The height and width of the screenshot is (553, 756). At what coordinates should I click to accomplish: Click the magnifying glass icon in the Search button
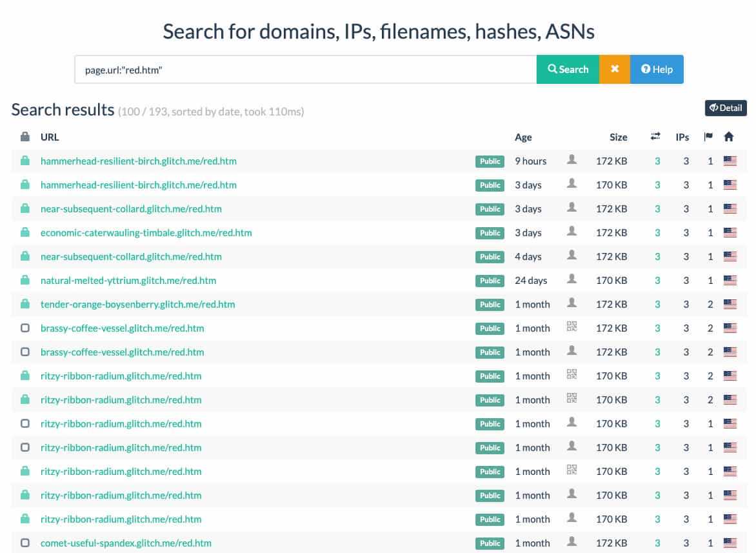point(552,68)
